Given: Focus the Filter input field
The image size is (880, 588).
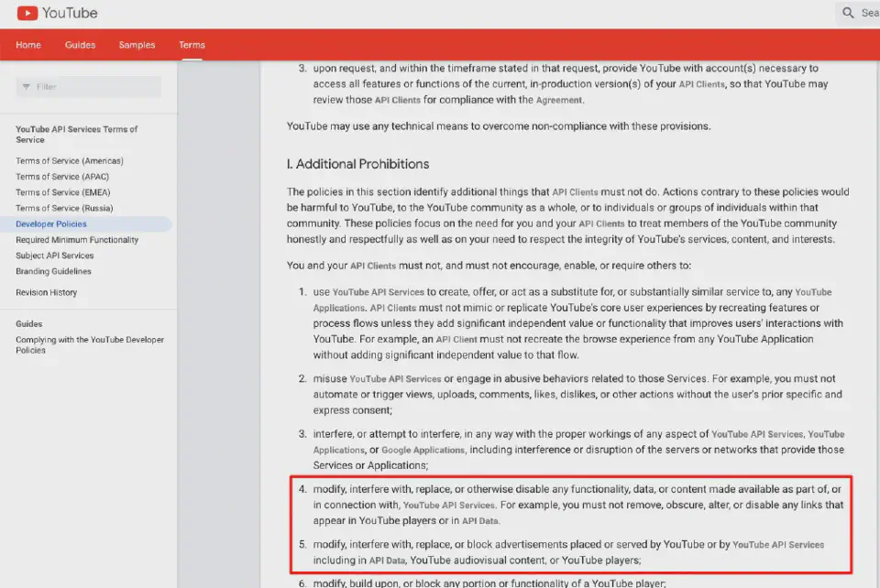Looking at the screenshot, I should pos(89,87).
